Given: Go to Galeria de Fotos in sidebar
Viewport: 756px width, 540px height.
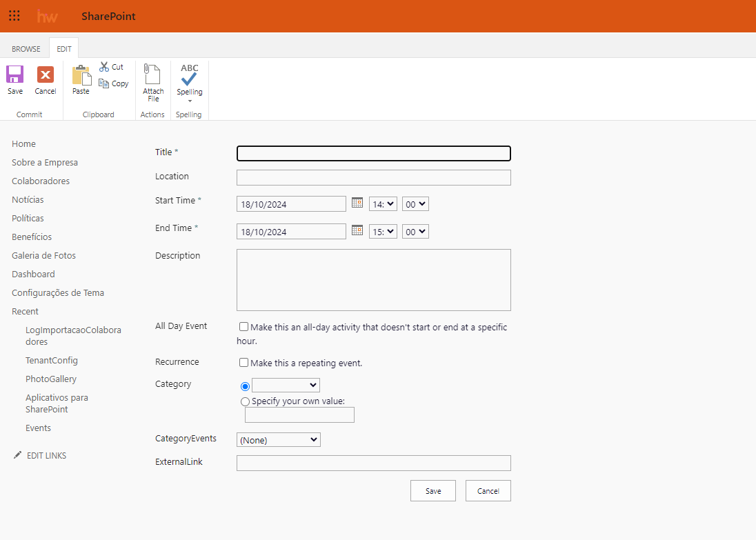Looking at the screenshot, I should click(43, 256).
